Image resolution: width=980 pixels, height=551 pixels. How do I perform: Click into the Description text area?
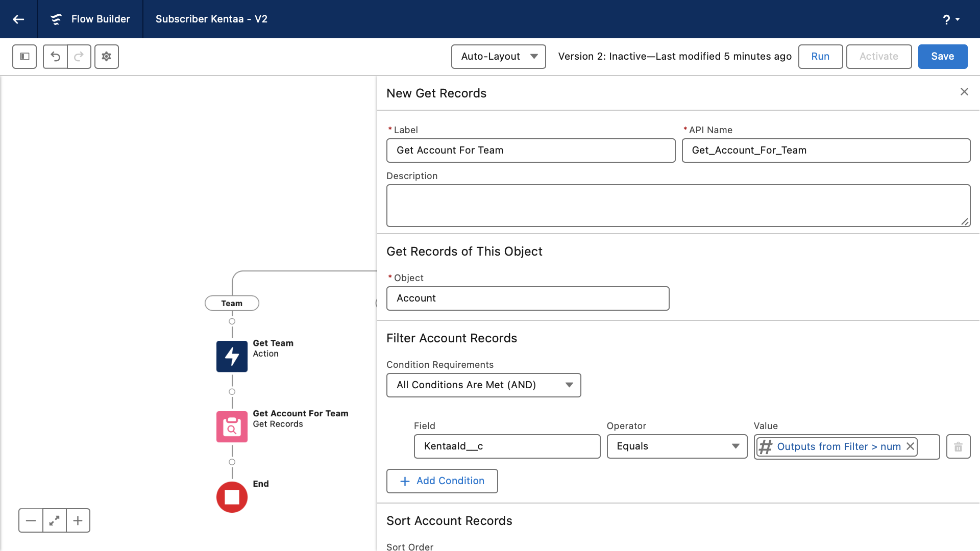678,206
